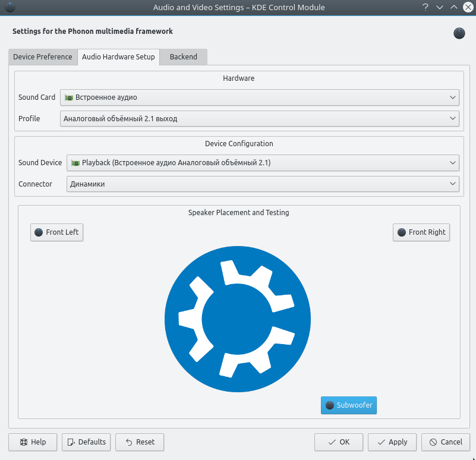The height and width of the screenshot is (460, 476).
Task: Click the prohibition icon on Cancel button
Action: click(433, 442)
